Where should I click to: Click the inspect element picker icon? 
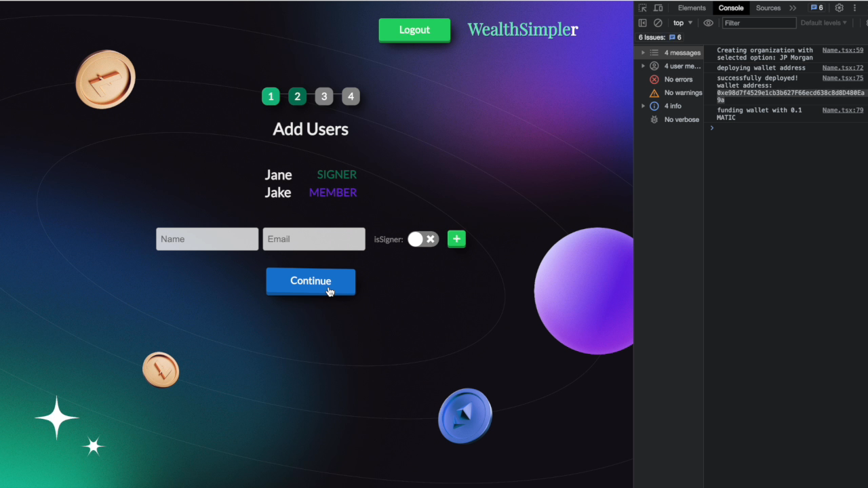pyautogui.click(x=643, y=8)
